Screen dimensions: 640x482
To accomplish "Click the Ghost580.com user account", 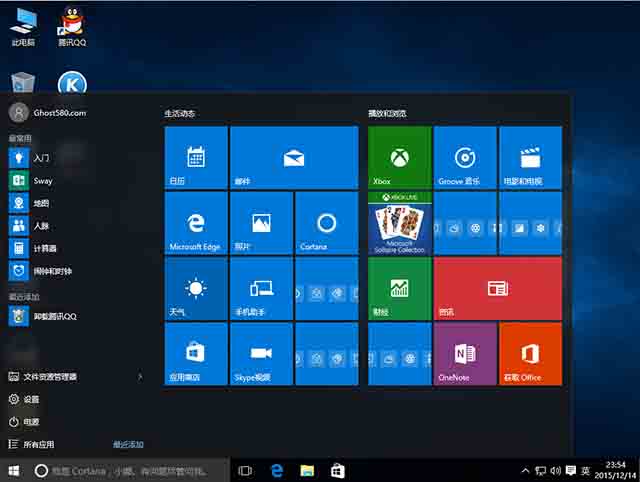I will [x=48, y=113].
